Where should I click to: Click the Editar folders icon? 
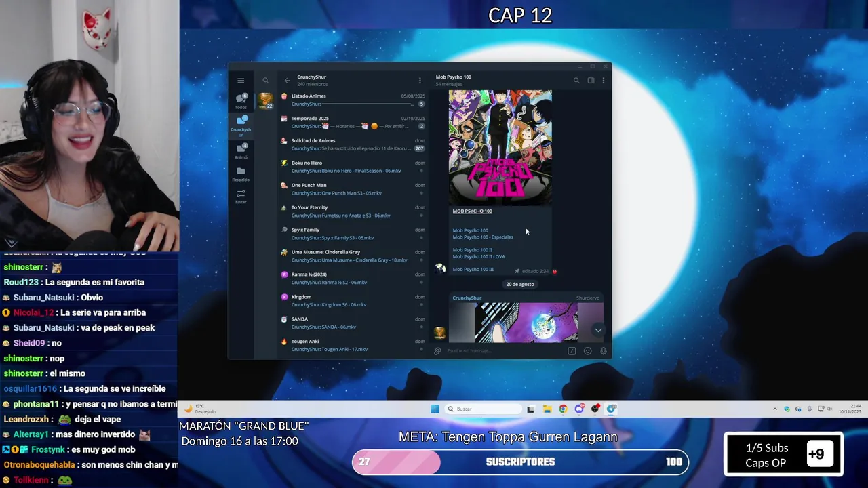pos(241,197)
